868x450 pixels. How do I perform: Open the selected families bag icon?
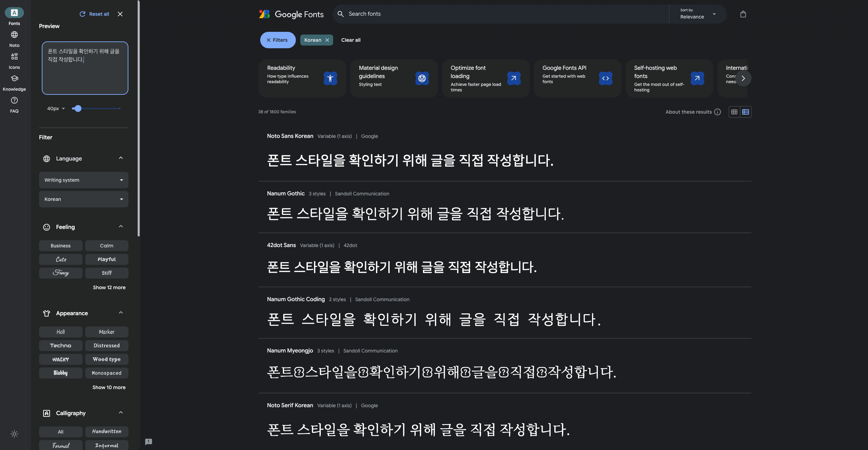tap(743, 14)
